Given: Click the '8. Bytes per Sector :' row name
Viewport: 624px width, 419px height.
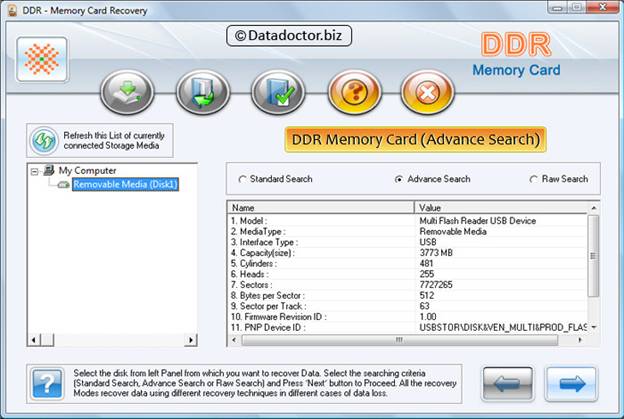Looking at the screenshot, I should coord(267,296).
